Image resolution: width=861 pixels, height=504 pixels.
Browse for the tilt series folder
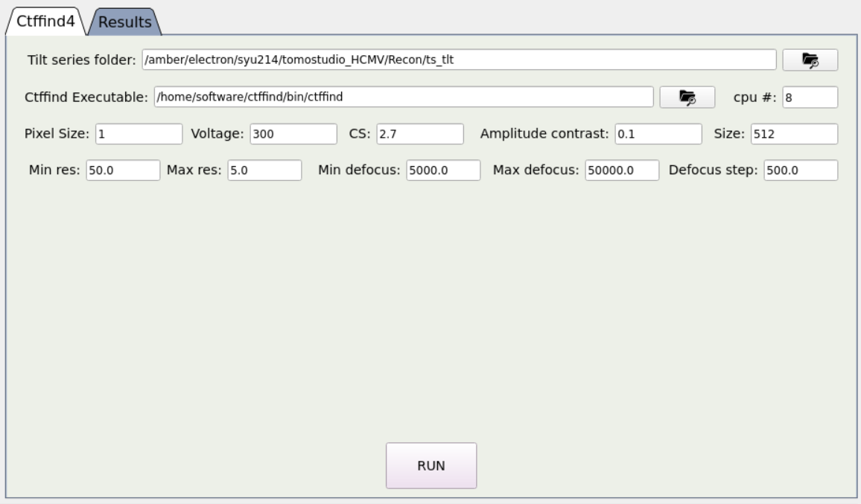tap(810, 60)
